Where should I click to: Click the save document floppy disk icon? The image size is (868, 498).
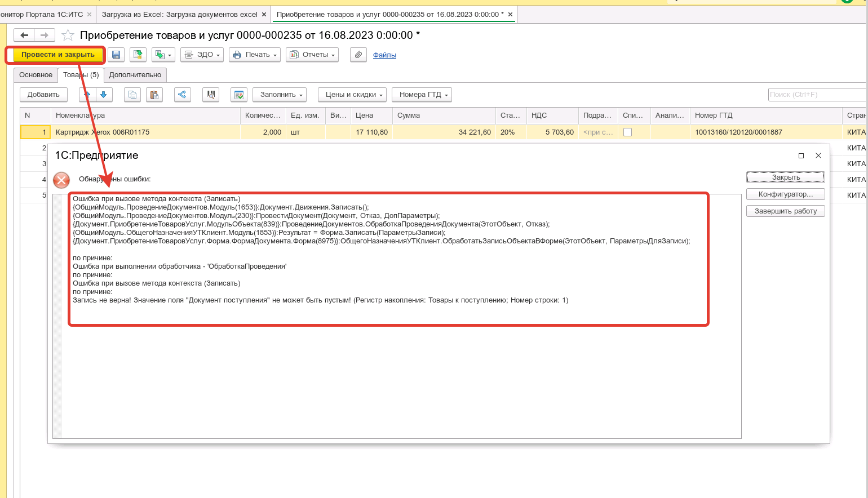click(116, 55)
